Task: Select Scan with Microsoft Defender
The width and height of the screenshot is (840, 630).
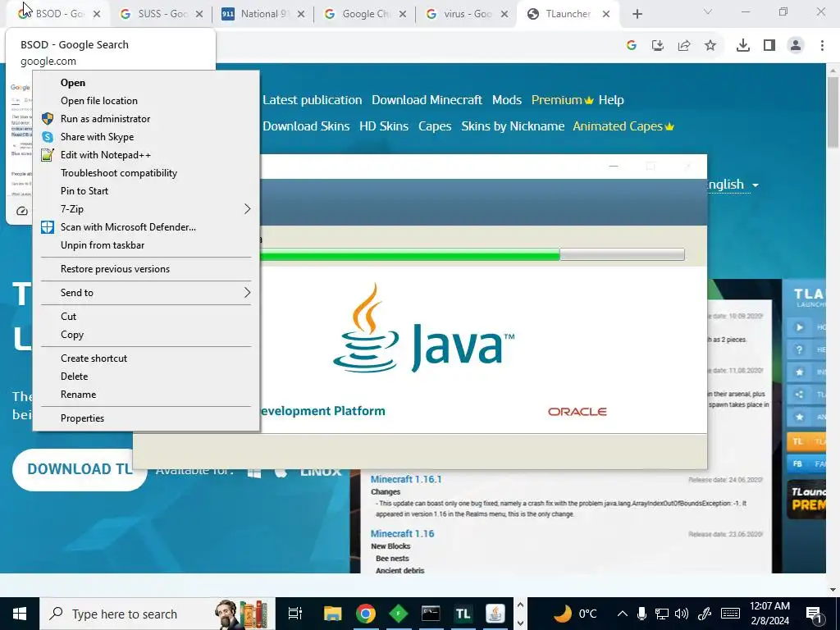Action: tap(146, 227)
